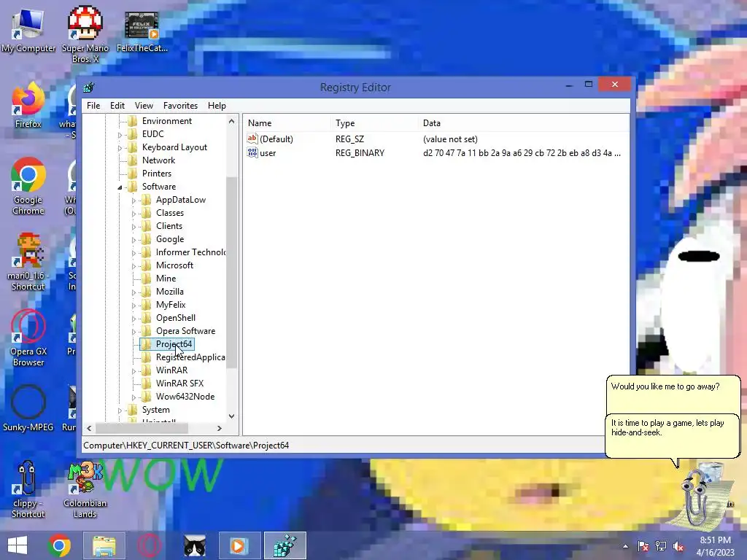
Task: Expand the Classes key
Action: tap(134, 214)
